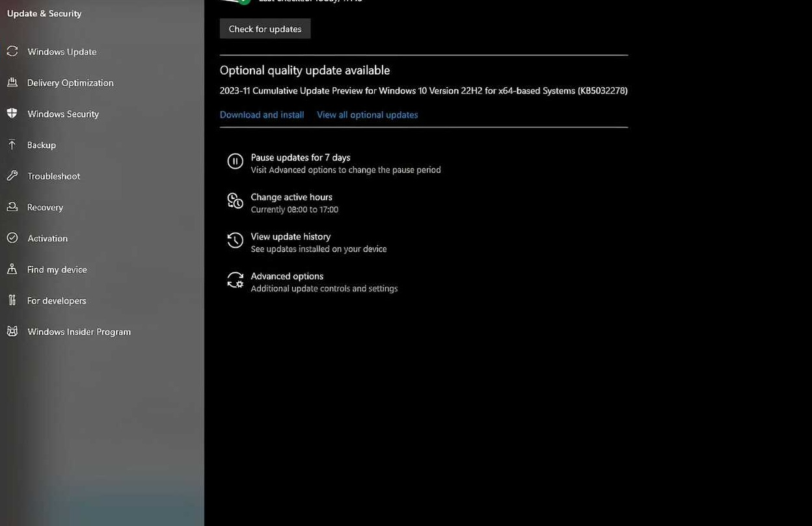Click 'Visit Advanced options to change the pause period'
Image resolution: width=812 pixels, height=526 pixels.
[x=345, y=170]
